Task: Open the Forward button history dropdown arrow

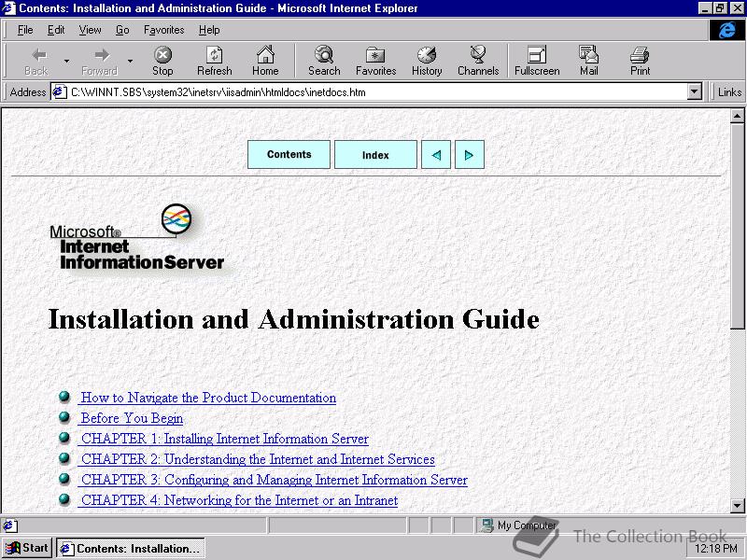Action: [x=130, y=61]
